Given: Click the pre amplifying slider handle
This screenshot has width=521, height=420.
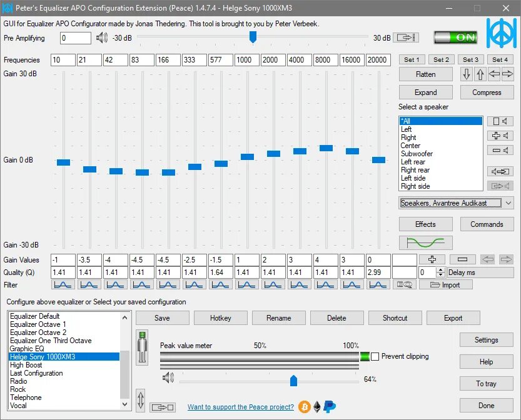Looking at the screenshot, I should point(253,37).
